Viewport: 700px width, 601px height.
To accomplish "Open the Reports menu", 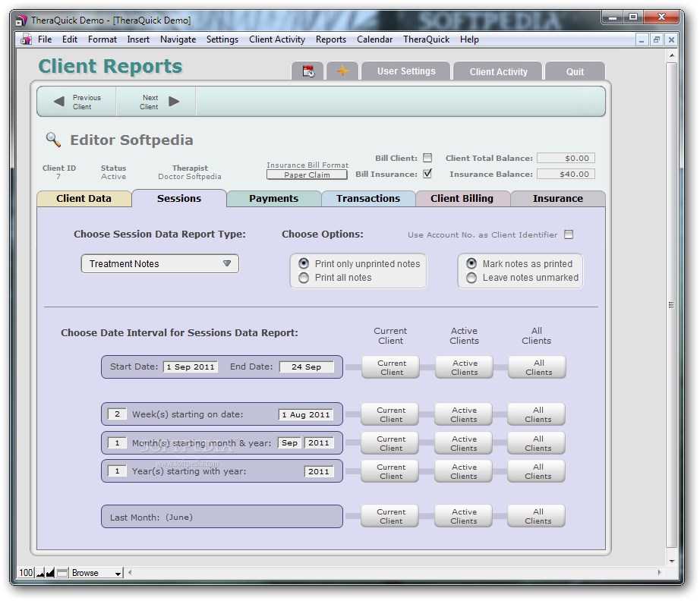I will (330, 39).
